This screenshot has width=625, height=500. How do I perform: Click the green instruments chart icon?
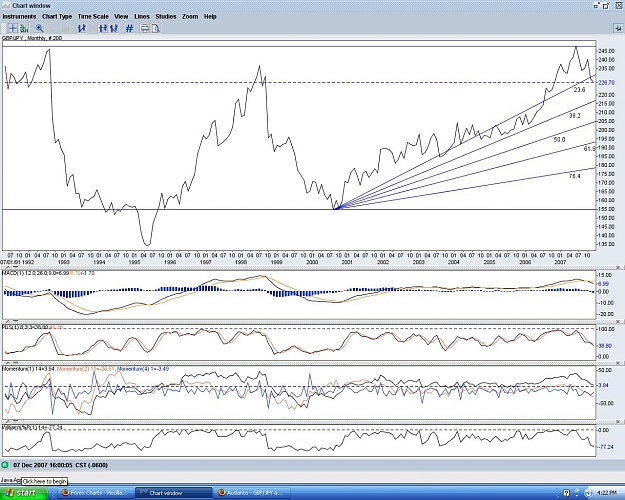(x=24, y=28)
